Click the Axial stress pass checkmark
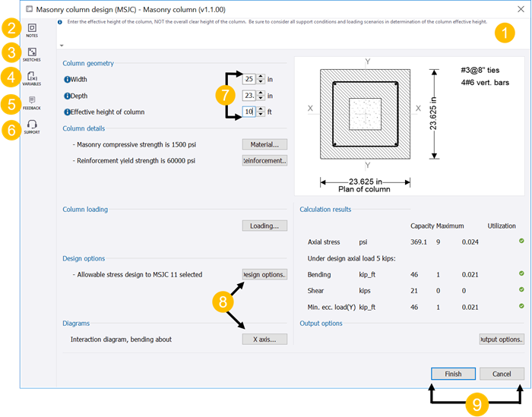 [x=521, y=241]
